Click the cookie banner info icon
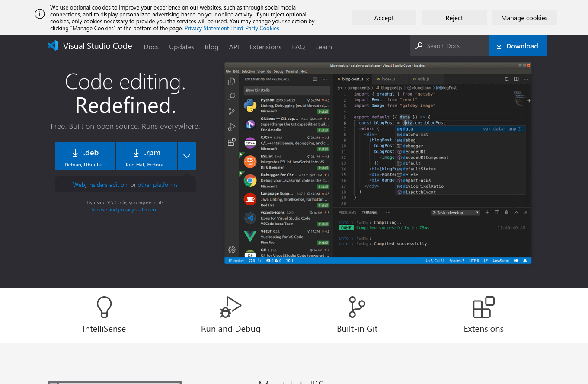Image resolution: width=588 pixels, height=384 pixels. tap(40, 14)
